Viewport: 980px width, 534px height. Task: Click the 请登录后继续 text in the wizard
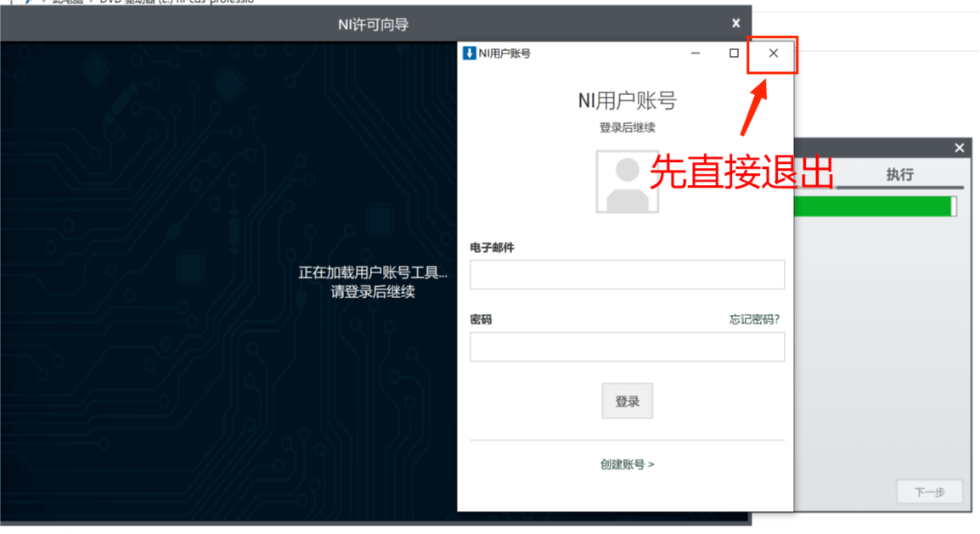(x=373, y=292)
